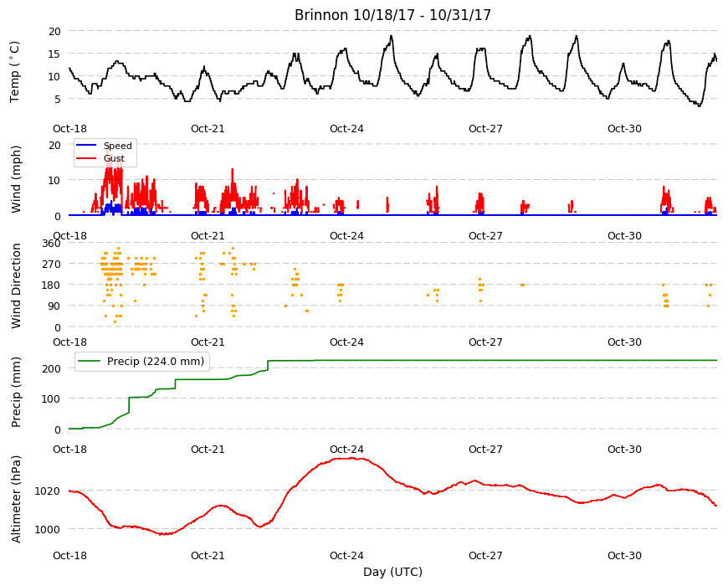Select the Gust legend label

coord(114,159)
